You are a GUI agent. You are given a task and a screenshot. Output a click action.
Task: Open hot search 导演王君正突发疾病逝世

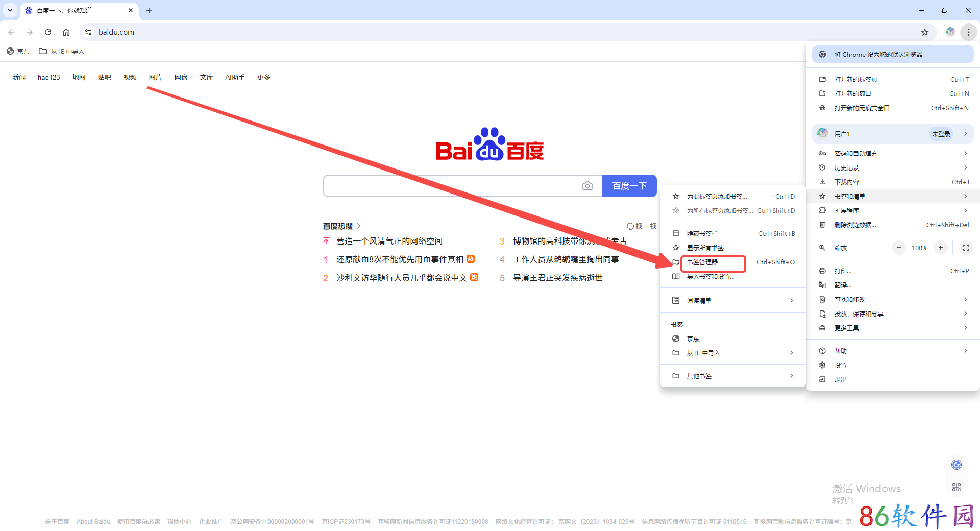(558, 278)
